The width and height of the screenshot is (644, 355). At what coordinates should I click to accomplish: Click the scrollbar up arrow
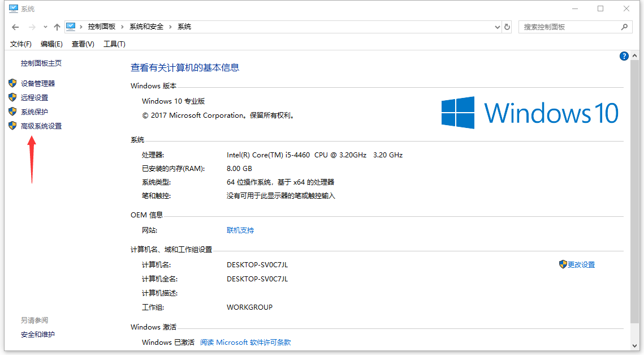tap(635, 55)
